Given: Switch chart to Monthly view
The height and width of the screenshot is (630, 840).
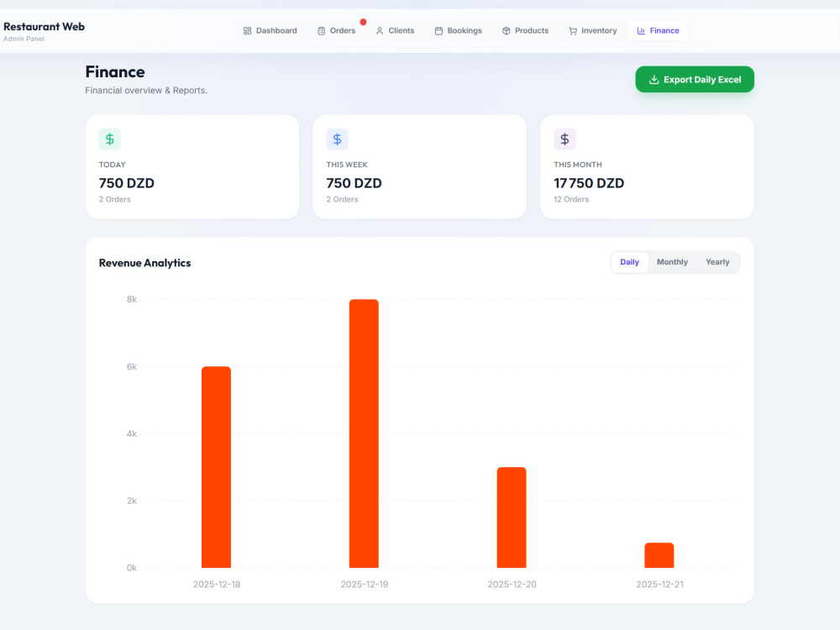Looking at the screenshot, I should tap(672, 262).
